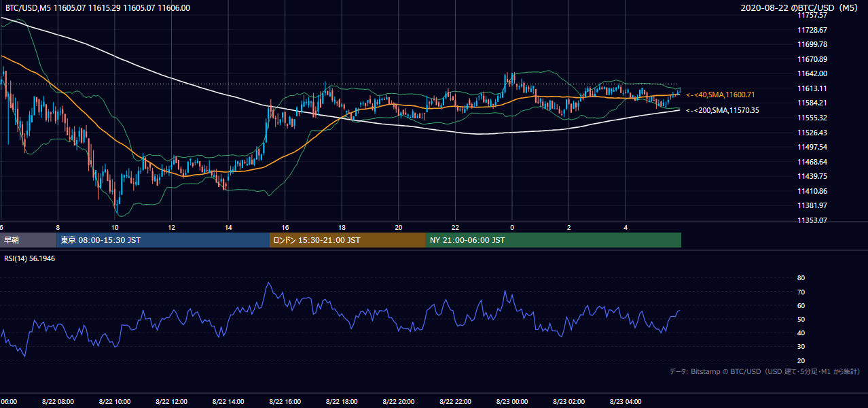Image resolution: width=868 pixels, height=408 pixels.
Task: Click hour label 22 on price chart axis
Action: tap(455, 227)
